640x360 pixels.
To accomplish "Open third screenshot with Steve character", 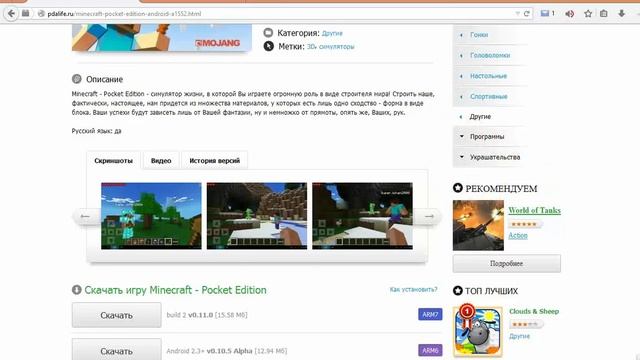I will click(362, 216).
